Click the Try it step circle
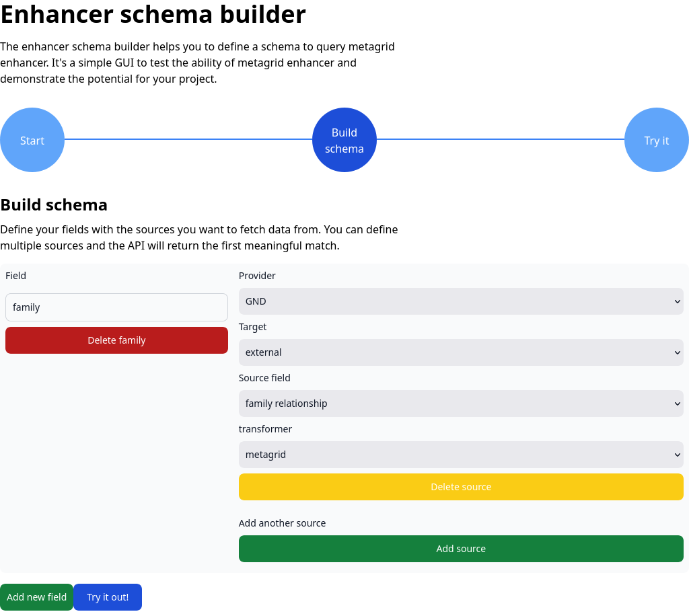 pos(656,141)
